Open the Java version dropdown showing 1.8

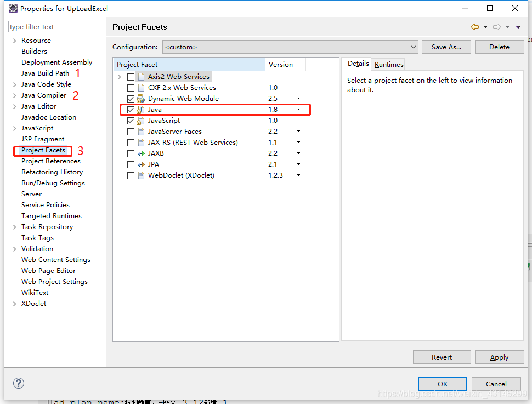pos(298,109)
